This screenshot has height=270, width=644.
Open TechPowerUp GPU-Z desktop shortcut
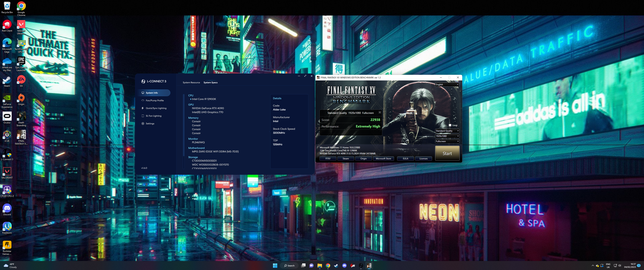point(21,46)
